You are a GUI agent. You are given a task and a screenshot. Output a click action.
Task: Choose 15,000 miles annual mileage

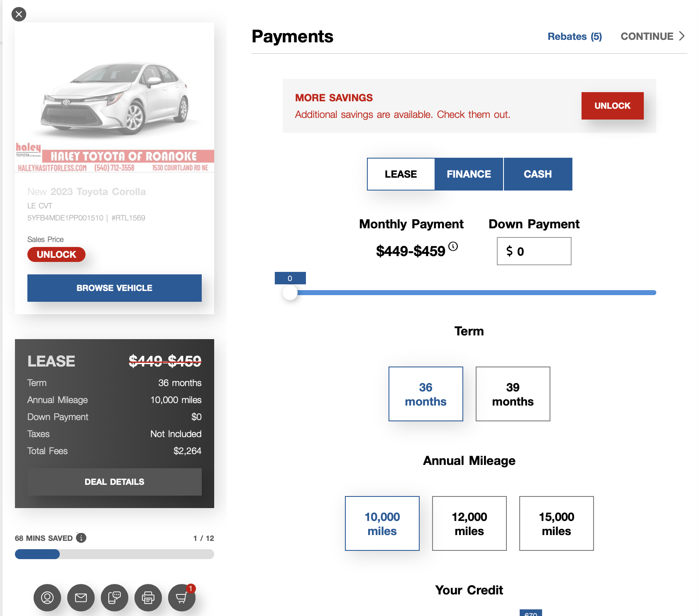pos(557,523)
